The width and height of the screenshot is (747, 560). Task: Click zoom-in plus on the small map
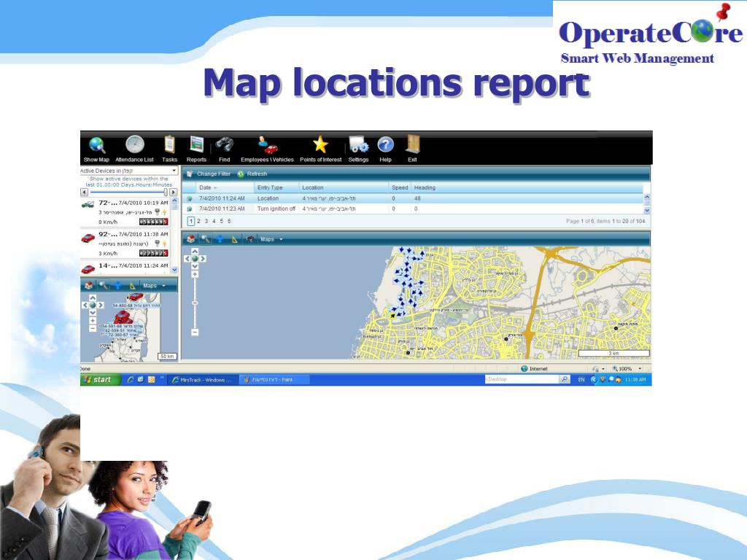(x=93, y=321)
